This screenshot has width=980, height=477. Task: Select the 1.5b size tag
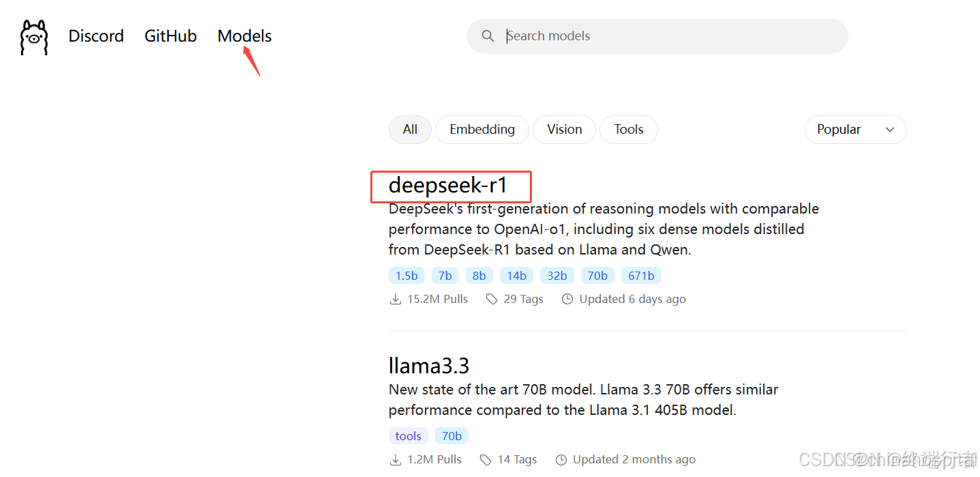(x=406, y=276)
